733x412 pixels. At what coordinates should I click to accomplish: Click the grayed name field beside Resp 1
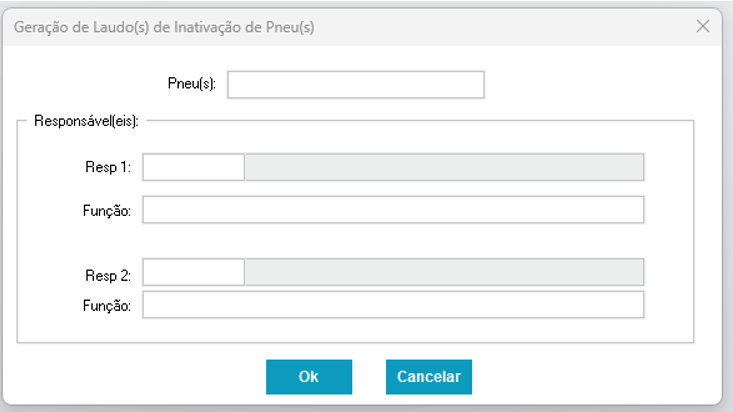pos(444,167)
